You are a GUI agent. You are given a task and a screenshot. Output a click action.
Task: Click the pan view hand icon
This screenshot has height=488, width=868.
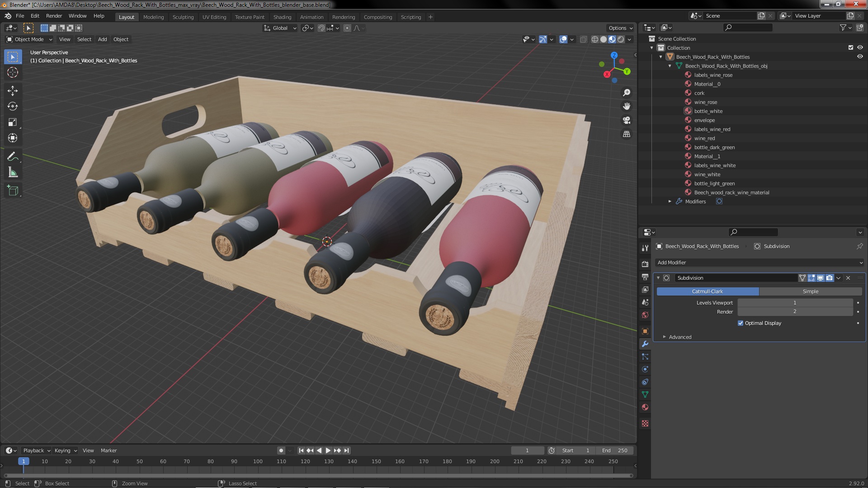point(627,106)
